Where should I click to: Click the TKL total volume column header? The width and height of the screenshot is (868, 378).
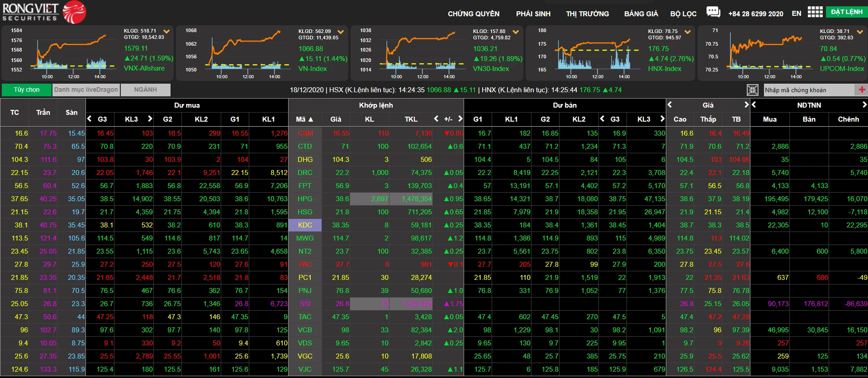(x=411, y=119)
